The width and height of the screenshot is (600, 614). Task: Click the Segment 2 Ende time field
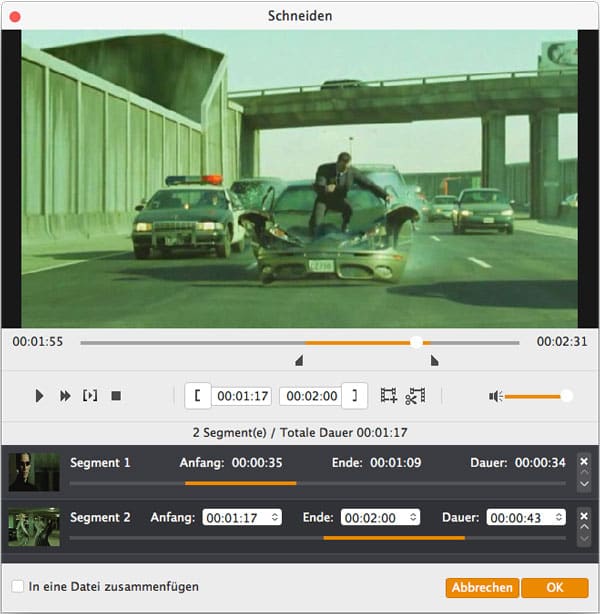pos(380,518)
